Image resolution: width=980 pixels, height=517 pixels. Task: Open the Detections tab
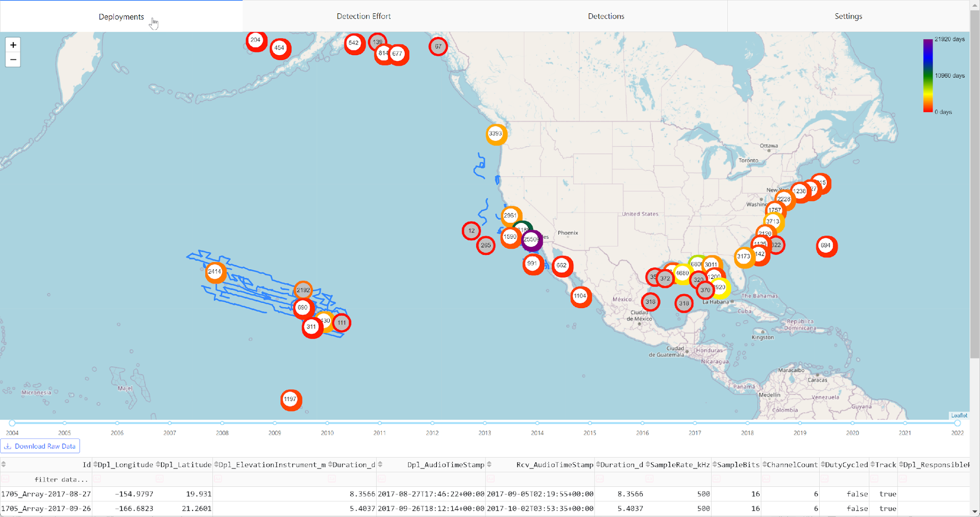pos(606,16)
